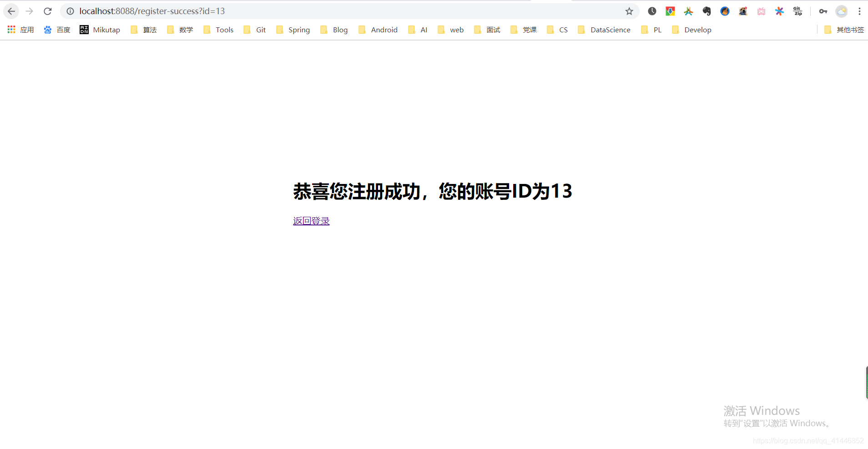Open the Chrome profile avatar
This screenshot has height=449, width=868.
(841, 11)
